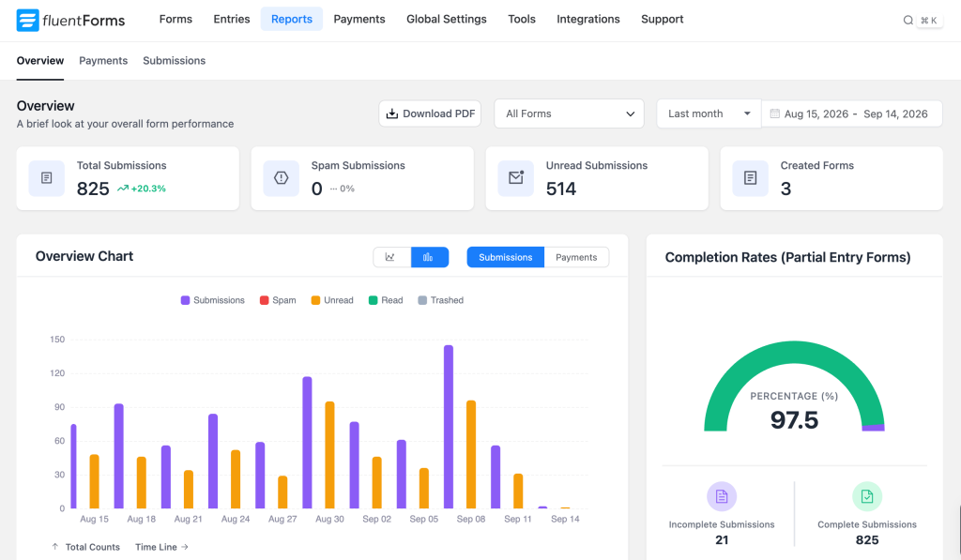Click the date range Aug 15 - Sep 14 field
This screenshot has width=961, height=560.
pos(852,114)
